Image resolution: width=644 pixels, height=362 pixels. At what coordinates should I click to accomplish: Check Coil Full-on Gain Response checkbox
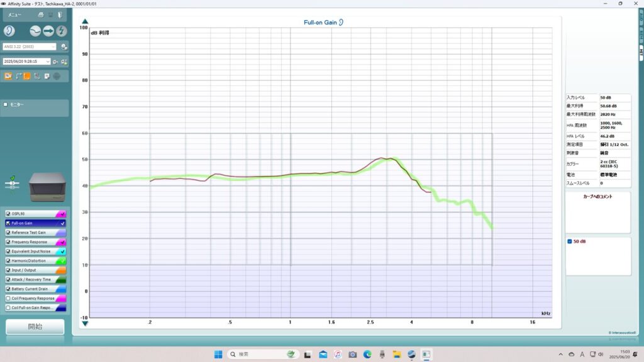[8, 308]
